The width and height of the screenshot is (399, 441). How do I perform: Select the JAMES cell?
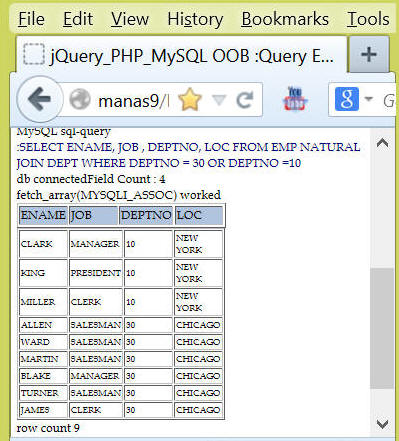tap(43, 410)
